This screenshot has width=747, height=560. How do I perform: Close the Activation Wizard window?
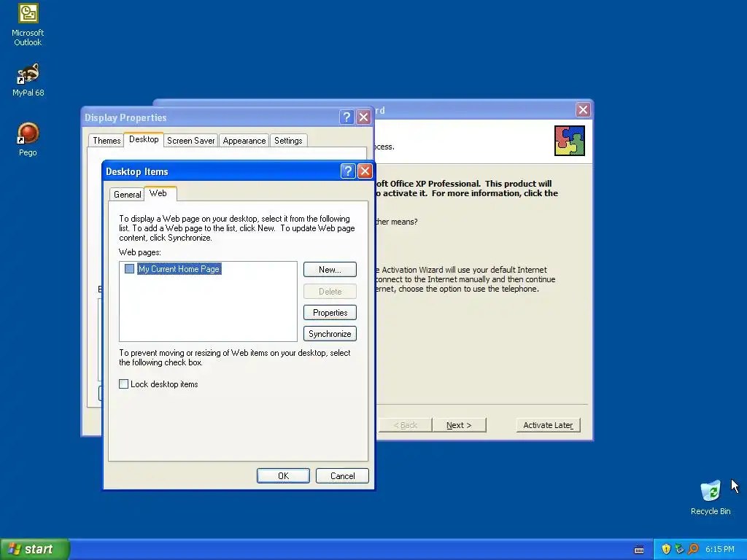[583, 110]
